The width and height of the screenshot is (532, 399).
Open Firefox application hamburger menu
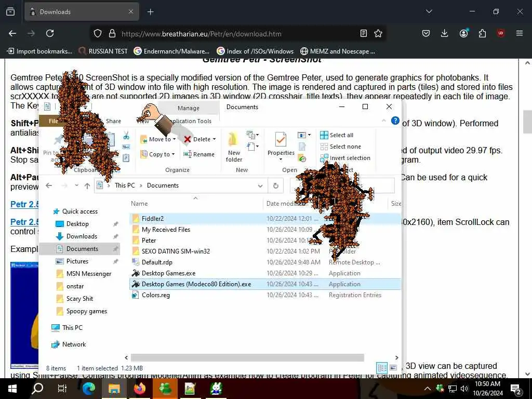[x=520, y=33]
